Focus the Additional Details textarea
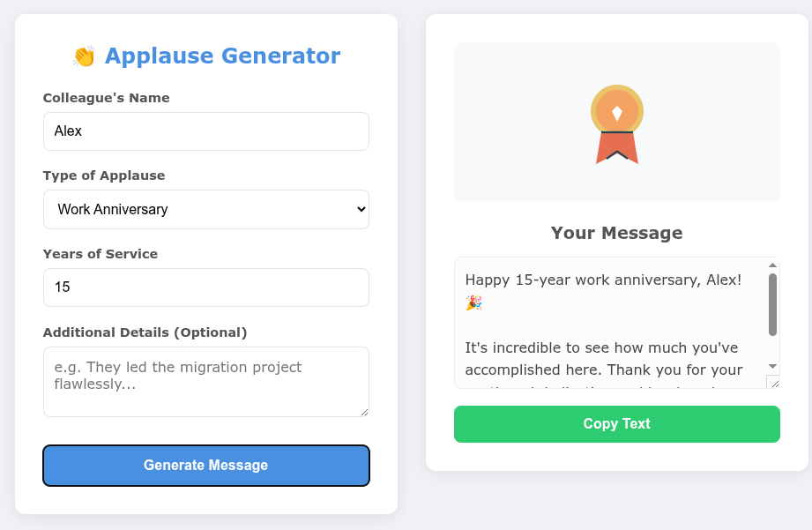This screenshot has height=530, width=812. (206, 381)
